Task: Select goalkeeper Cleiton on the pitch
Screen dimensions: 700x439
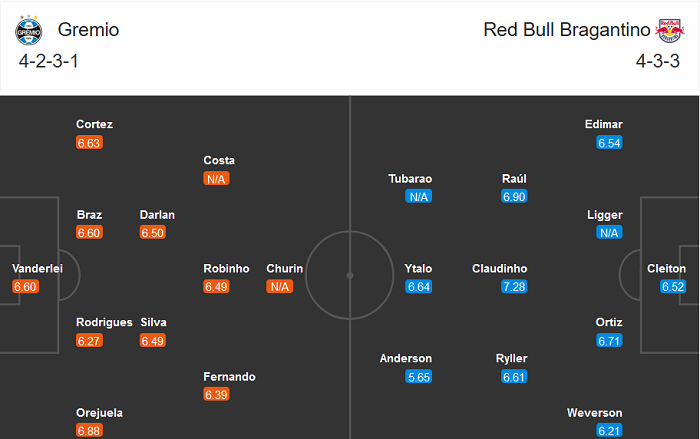Action: 667,269
